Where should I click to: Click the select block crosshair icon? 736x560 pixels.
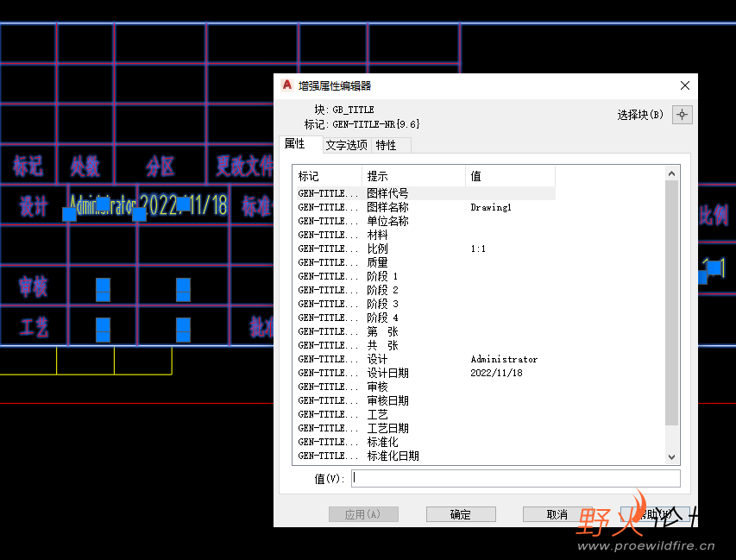point(682,115)
